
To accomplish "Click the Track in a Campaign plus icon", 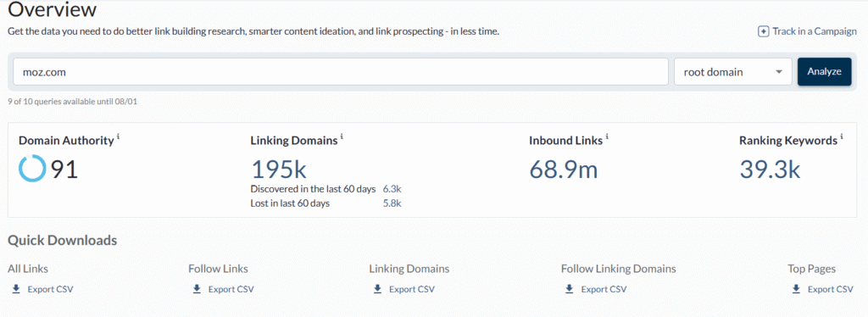I will (x=764, y=31).
